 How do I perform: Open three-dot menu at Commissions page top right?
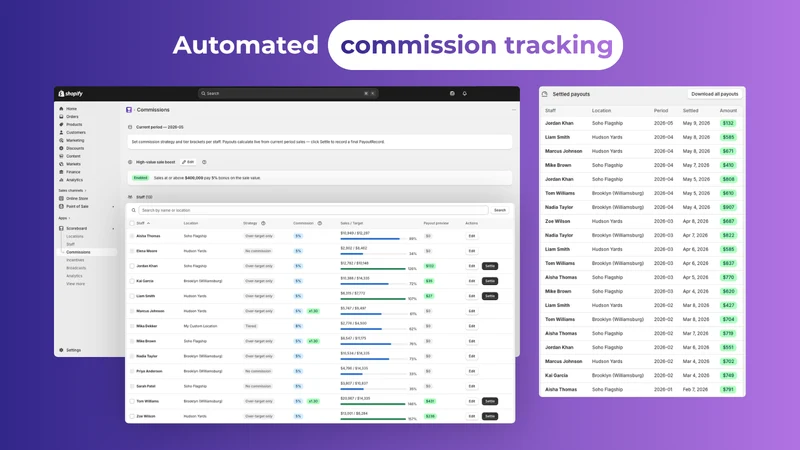pos(514,110)
